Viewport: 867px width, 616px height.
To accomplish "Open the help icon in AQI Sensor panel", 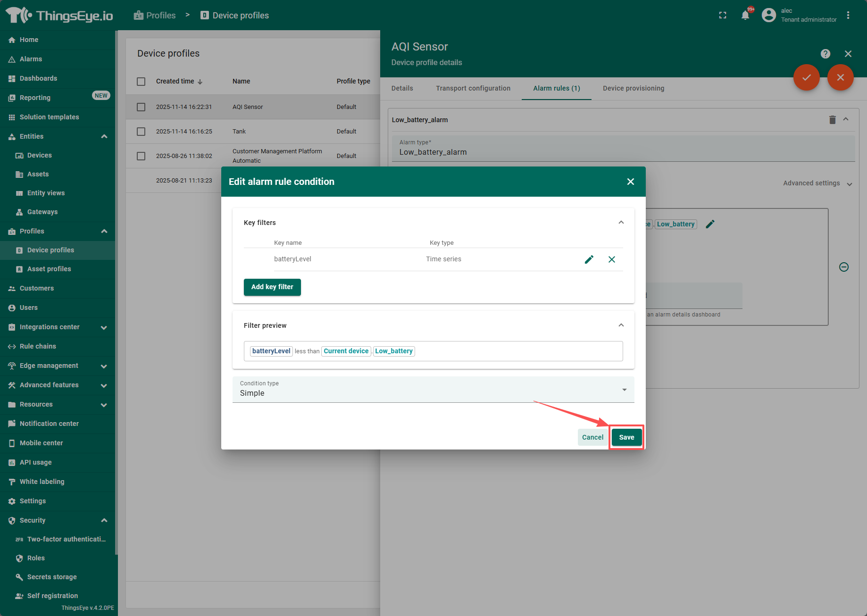I will [x=825, y=54].
